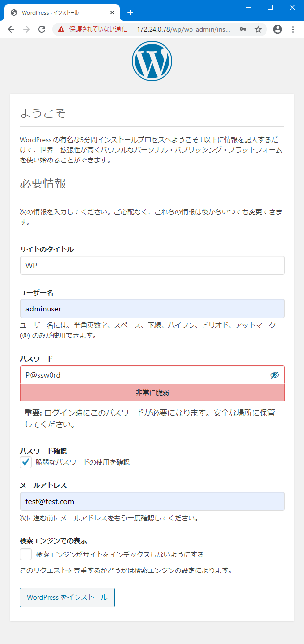304x644 pixels.
Task: Open saved passwords key icon
Action: click(243, 29)
